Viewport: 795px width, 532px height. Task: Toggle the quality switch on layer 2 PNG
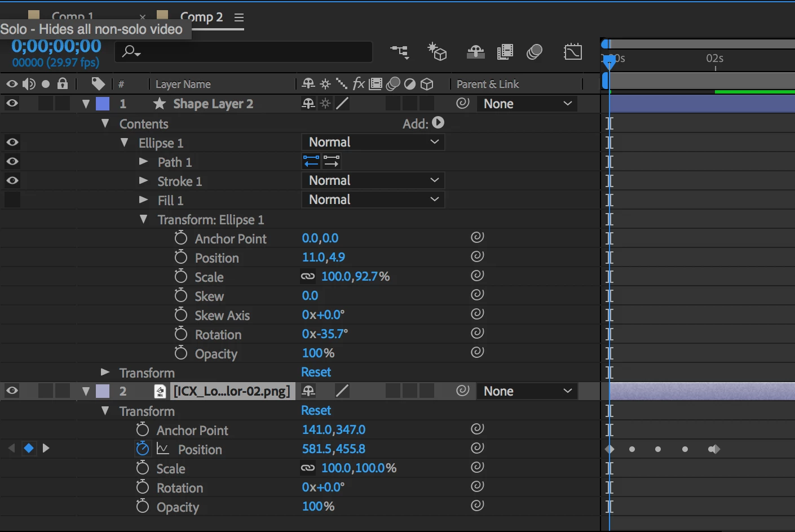pos(342,391)
